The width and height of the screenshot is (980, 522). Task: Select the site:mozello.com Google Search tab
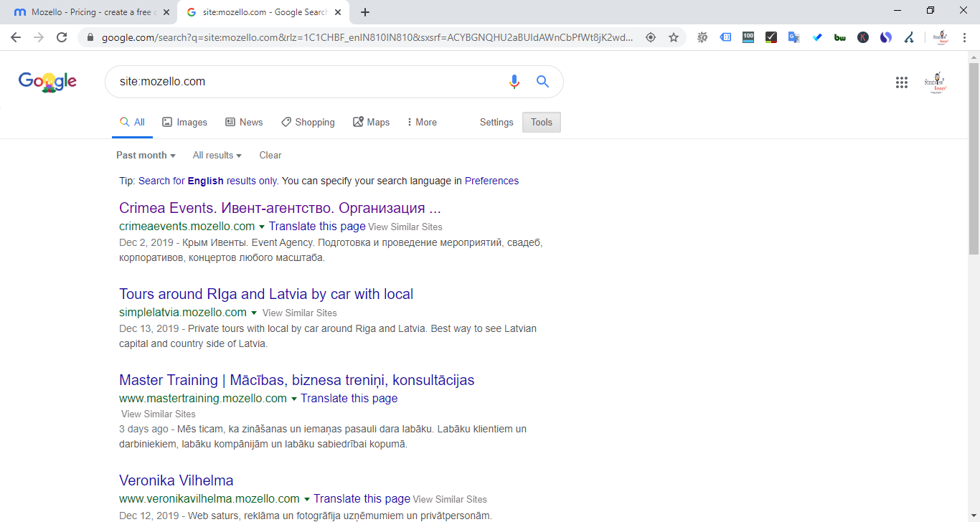[x=263, y=12]
